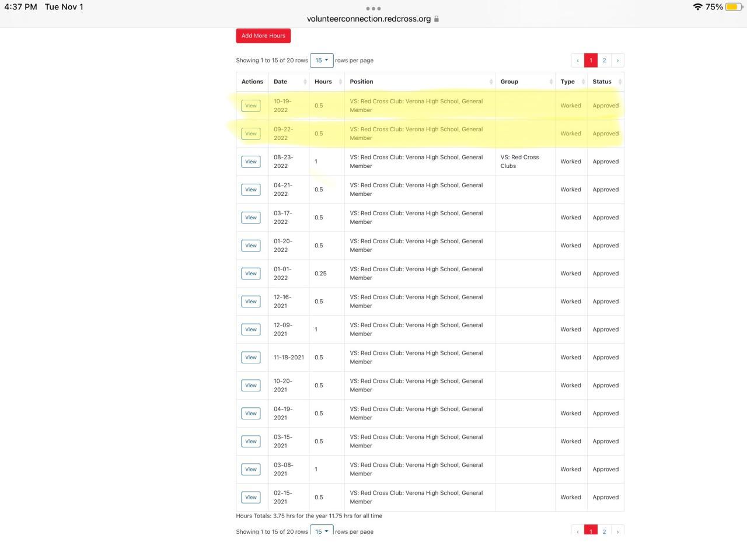Open View for the 01-01-2022 entry
The width and height of the screenshot is (747, 560).
click(x=251, y=274)
